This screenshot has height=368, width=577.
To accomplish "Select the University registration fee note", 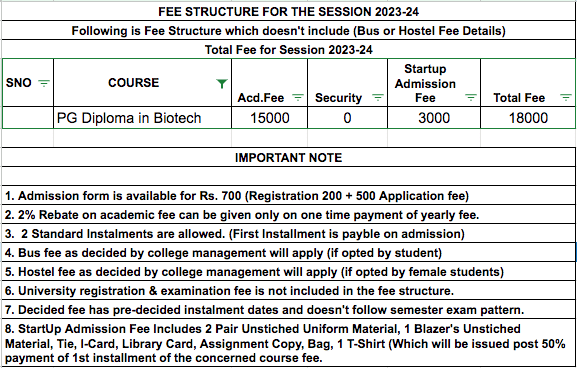I will 288,291.
